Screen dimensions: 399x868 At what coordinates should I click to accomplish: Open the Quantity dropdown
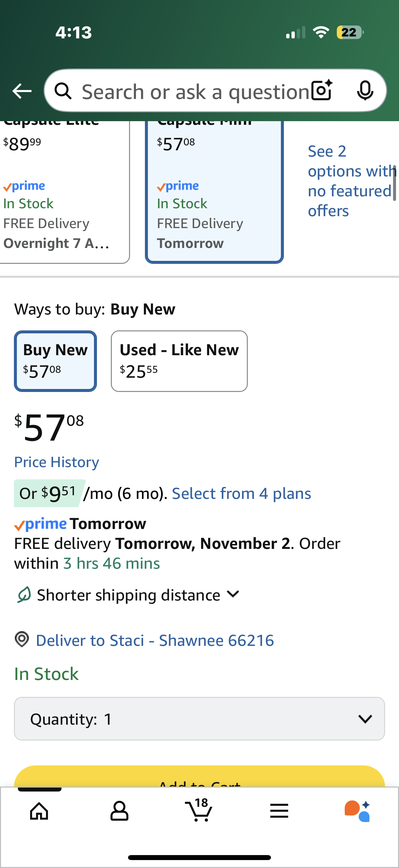[199, 718]
